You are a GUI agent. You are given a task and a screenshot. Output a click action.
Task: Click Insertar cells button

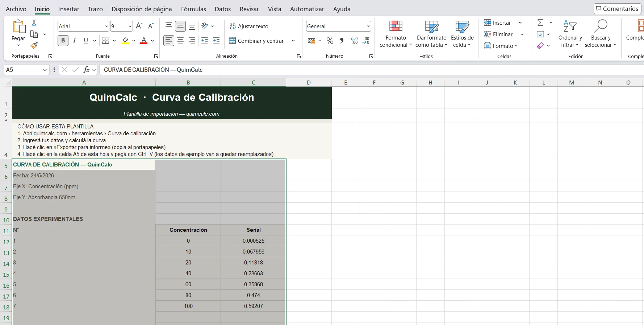point(497,22)
